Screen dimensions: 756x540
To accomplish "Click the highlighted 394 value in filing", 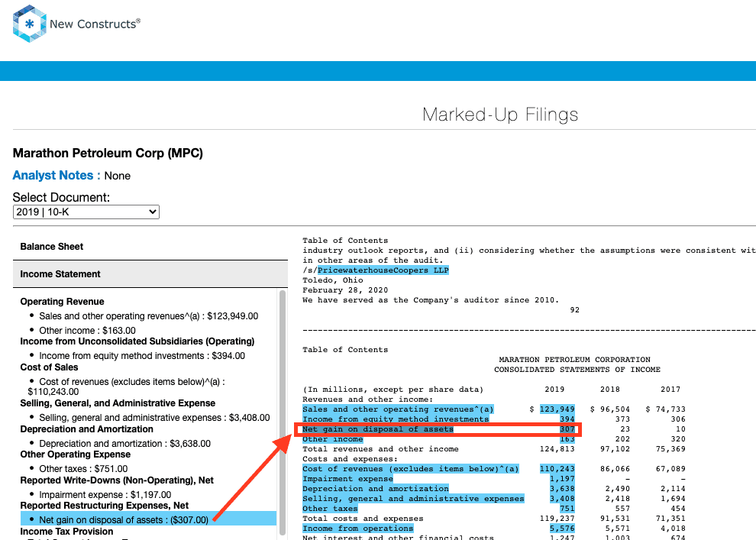I will [x=567, y=419].
